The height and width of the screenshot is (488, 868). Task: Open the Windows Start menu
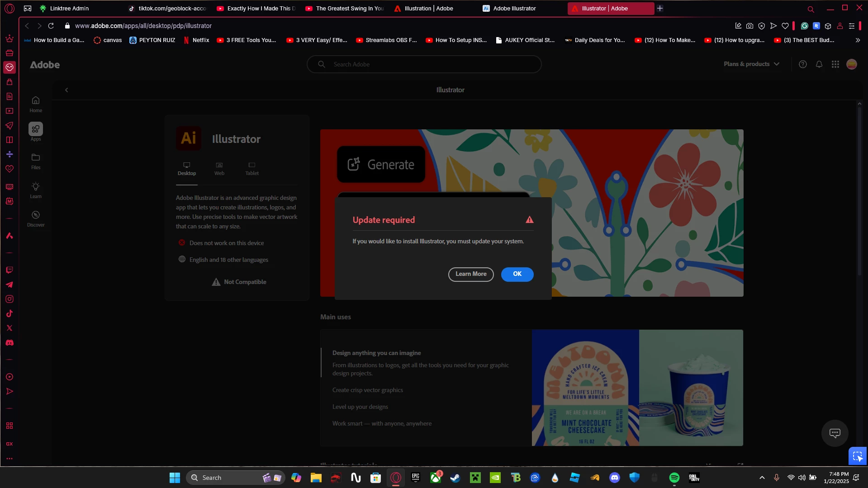point(175,478)
